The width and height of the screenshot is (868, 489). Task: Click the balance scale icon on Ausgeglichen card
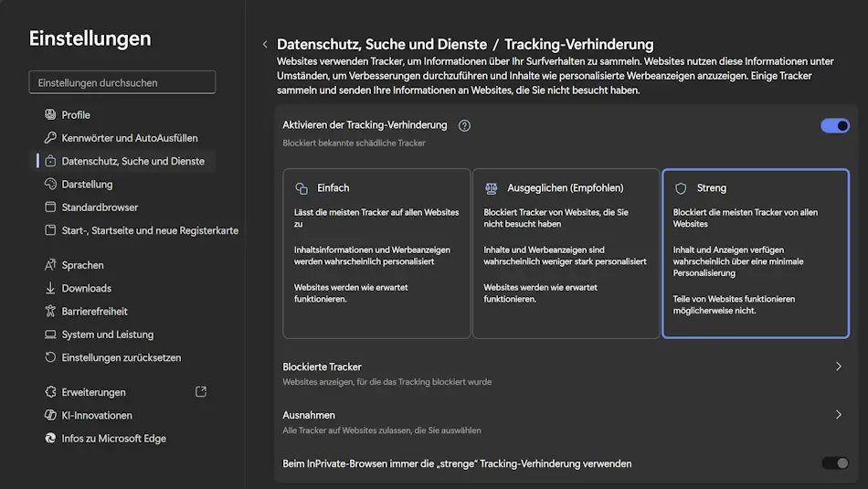491,188
